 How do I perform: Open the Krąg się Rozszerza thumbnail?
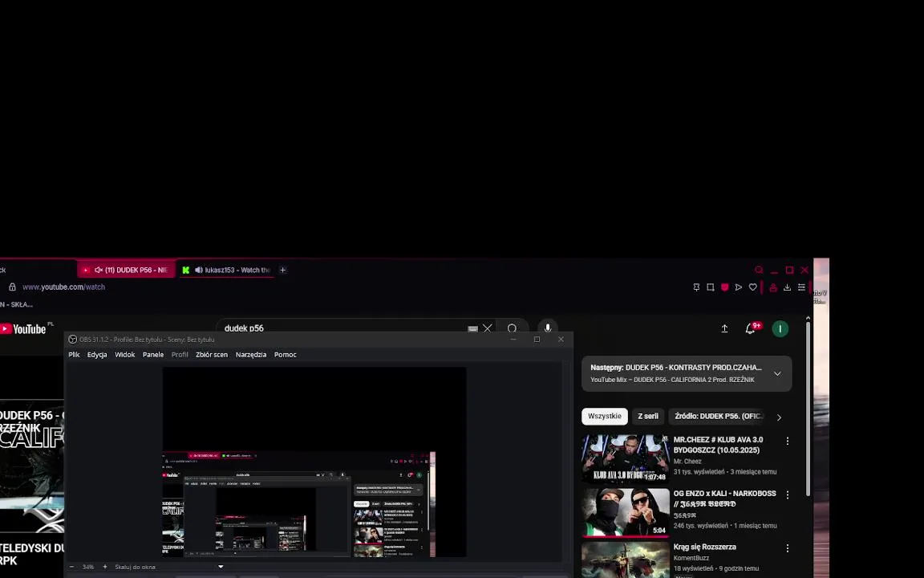626,560
